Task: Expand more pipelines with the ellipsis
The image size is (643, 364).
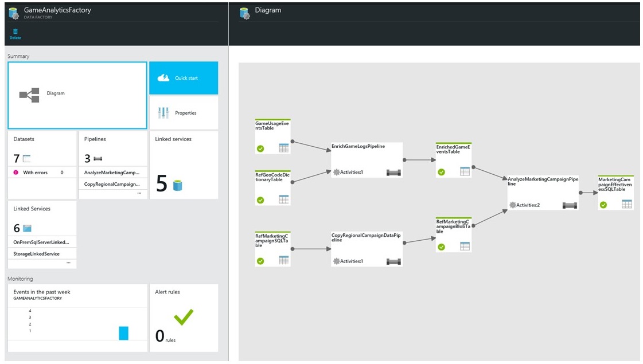Action: [x=139, y=193]
